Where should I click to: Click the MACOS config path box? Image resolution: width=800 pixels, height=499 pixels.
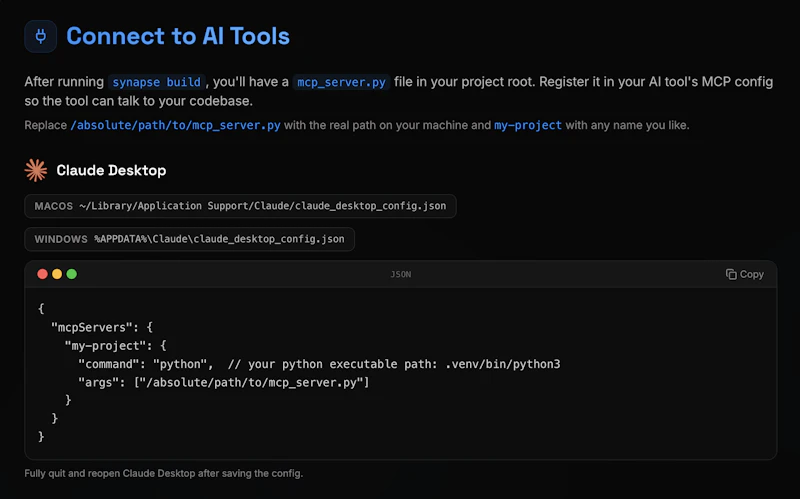click(240, 206)
